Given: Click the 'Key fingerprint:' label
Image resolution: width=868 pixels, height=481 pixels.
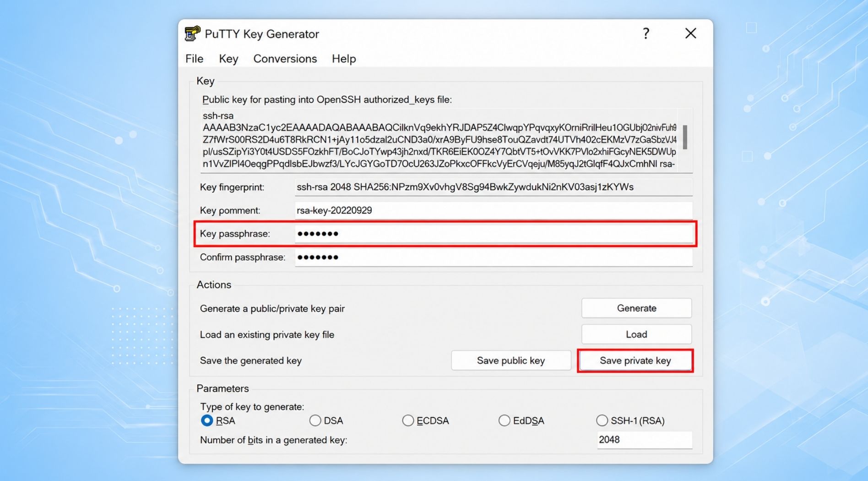Looking at the screenshot, I should 232,187.
